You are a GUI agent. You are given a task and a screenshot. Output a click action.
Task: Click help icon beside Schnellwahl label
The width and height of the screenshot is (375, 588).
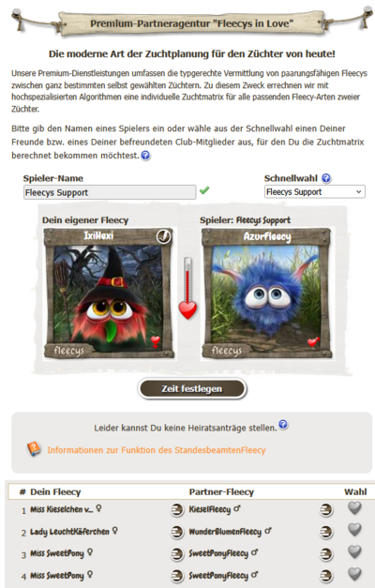coord(326,178)
